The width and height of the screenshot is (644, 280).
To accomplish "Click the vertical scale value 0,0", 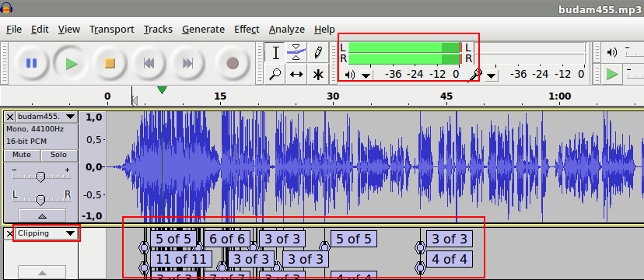I will (93, 166).
